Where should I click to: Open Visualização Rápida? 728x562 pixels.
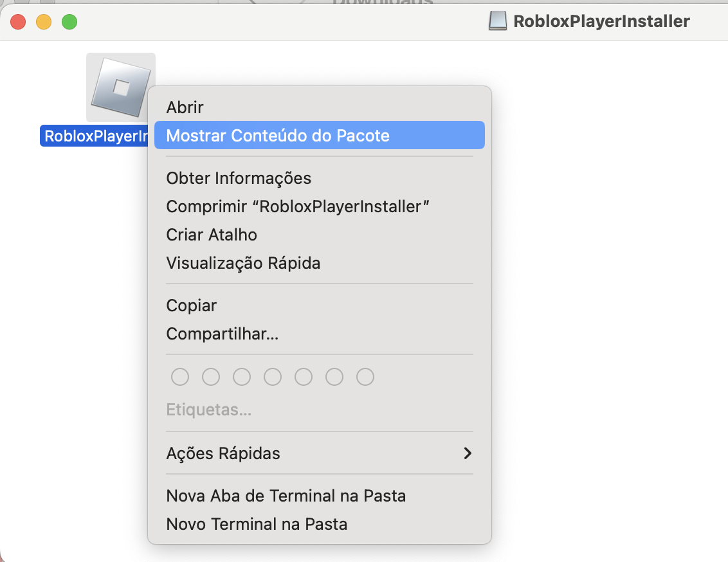pyautogui.click(x=243, y=263)
